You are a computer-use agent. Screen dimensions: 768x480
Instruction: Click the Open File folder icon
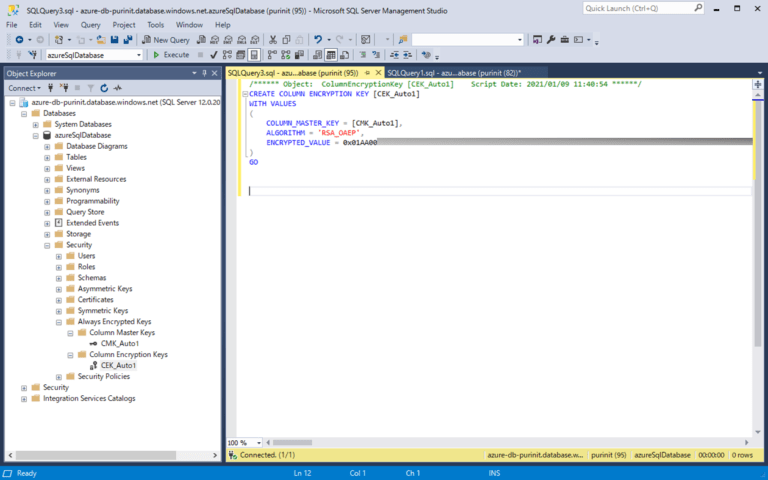(101, 40)
